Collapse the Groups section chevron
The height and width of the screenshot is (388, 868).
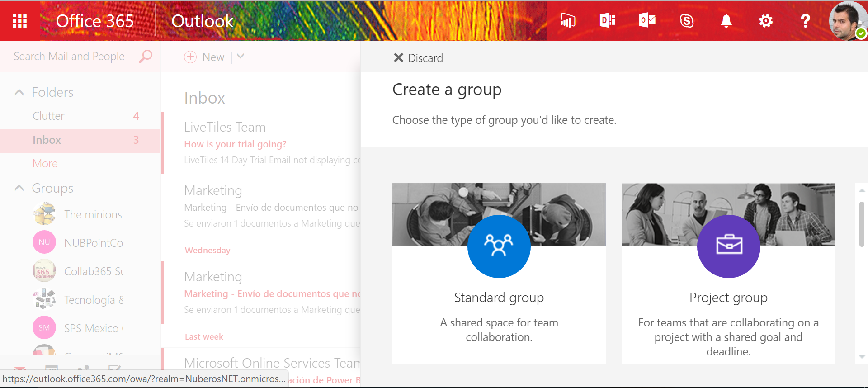19,188
